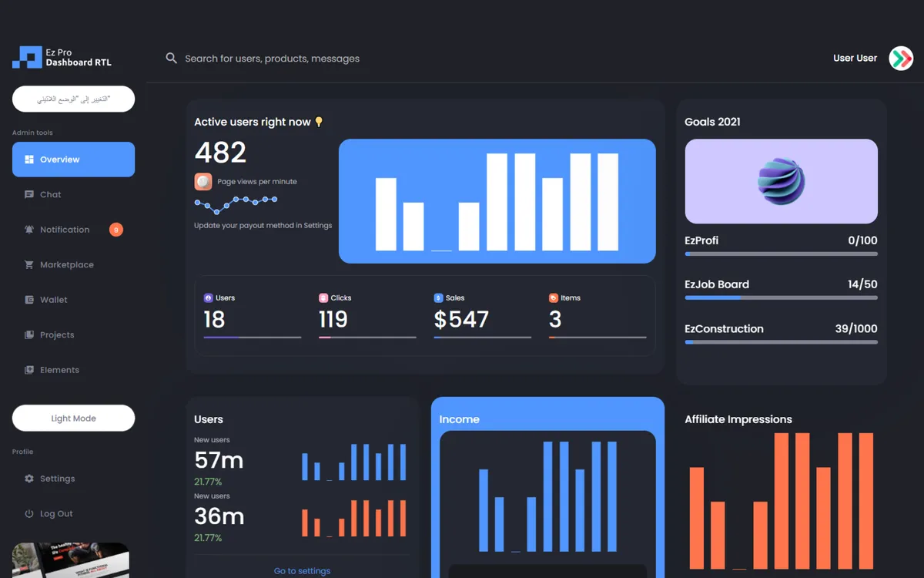Open the Elements menu item
Image resolution: width=924 pixels, height=578 pixels.
[73, 370]
